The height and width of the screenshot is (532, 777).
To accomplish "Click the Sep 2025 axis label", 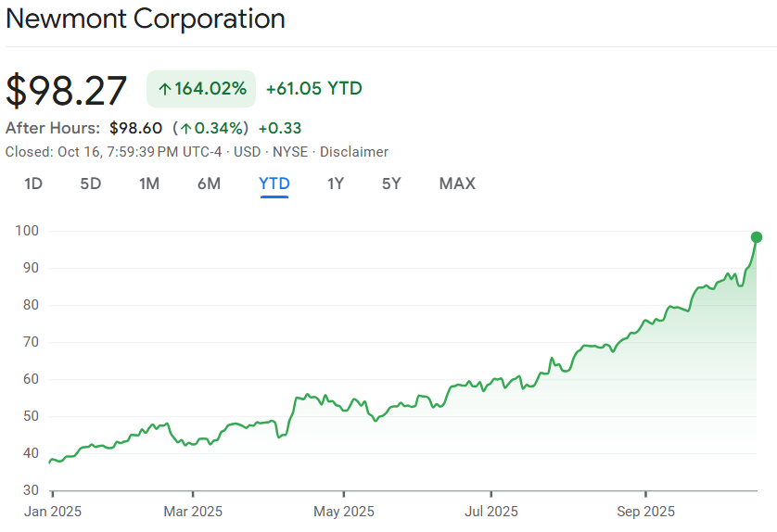I will pyautogui.click(x=645, y=511).
